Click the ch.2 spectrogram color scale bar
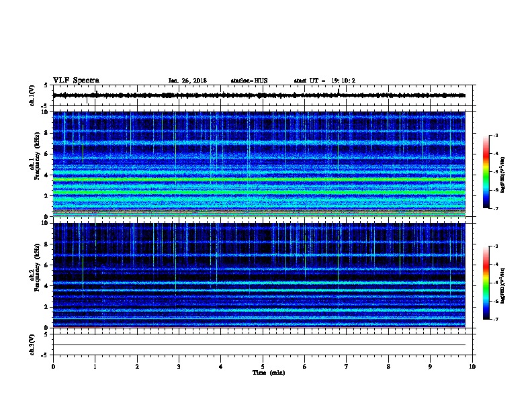The width and height of the screenshot is (532, 411). click(x=486, y=283)
